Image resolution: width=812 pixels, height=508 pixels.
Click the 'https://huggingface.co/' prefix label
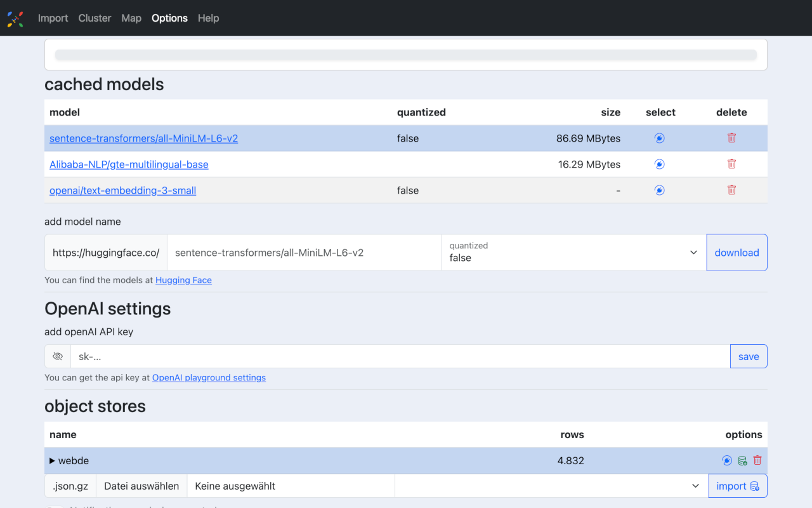click(x=106, y=253)
